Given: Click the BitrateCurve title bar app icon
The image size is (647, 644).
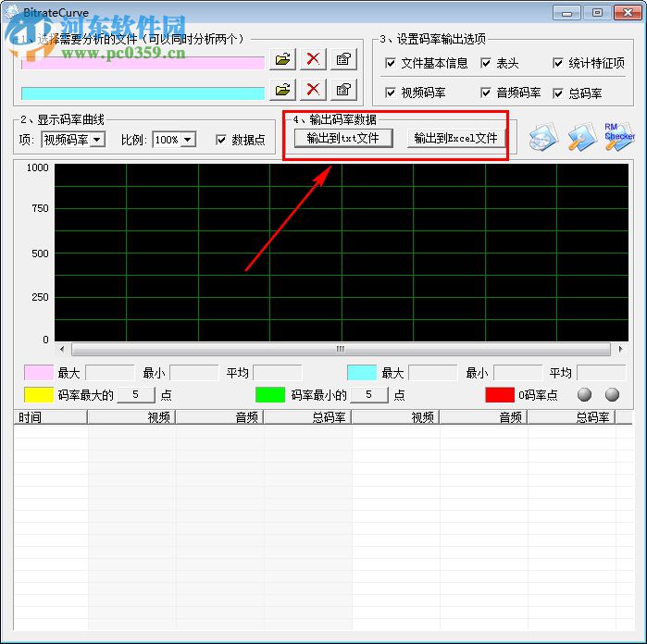Looking at the screenshot, I should point(11,12).
